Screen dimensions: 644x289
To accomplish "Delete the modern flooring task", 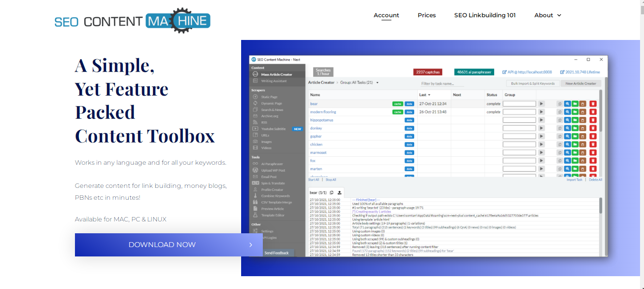I will coord(593,112).
